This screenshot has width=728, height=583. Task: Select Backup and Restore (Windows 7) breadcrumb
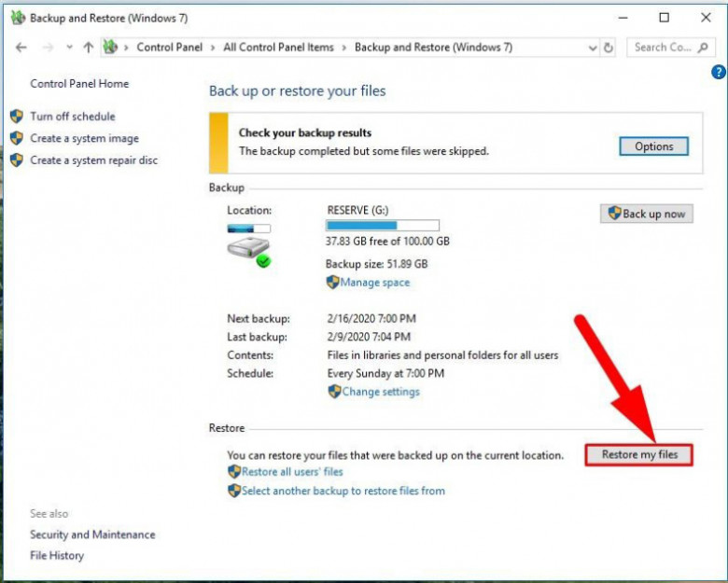coord(434,48)
